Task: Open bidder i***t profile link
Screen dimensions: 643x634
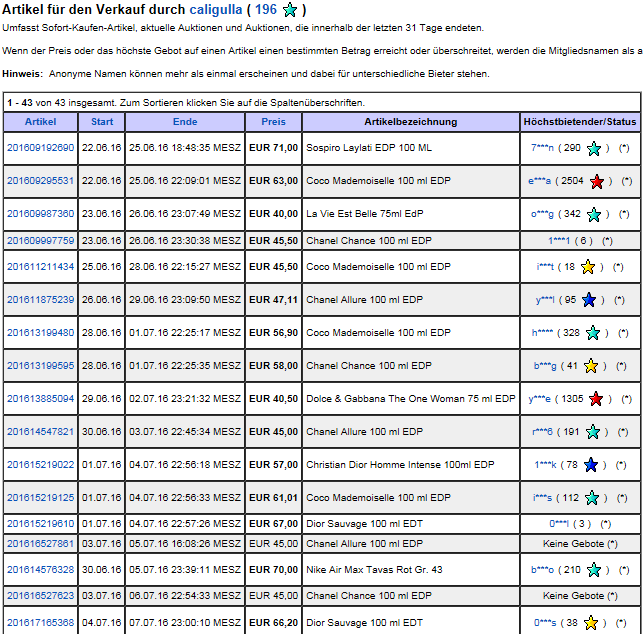Action: [x=545, y=267]
